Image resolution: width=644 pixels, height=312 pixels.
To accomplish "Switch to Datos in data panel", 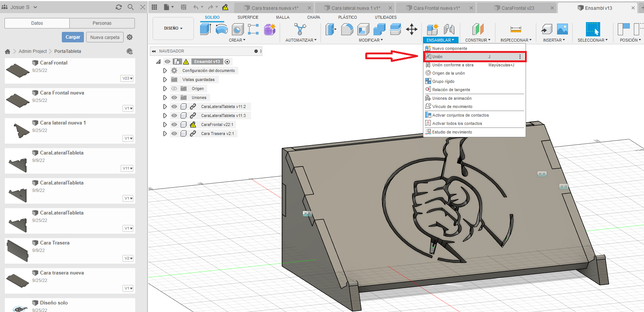I will coord(37,23).
